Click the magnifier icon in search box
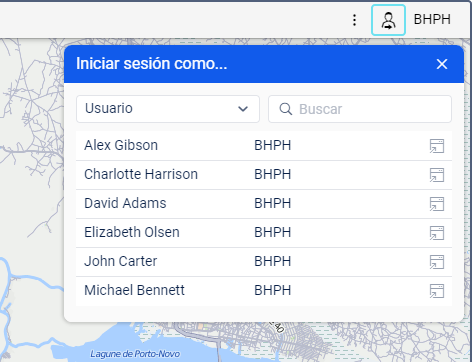 click(x=286, y=109)
